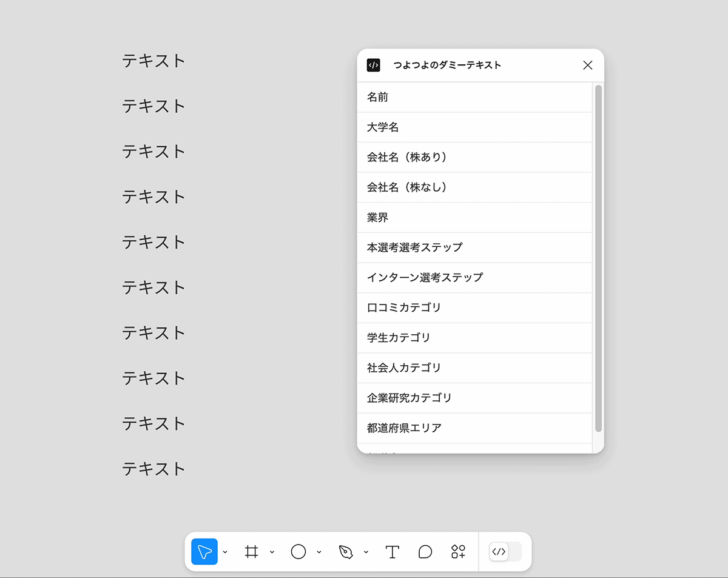Click the plugin code icon in panel header
The height and width of the screenshot is (578, 728).
374,66
